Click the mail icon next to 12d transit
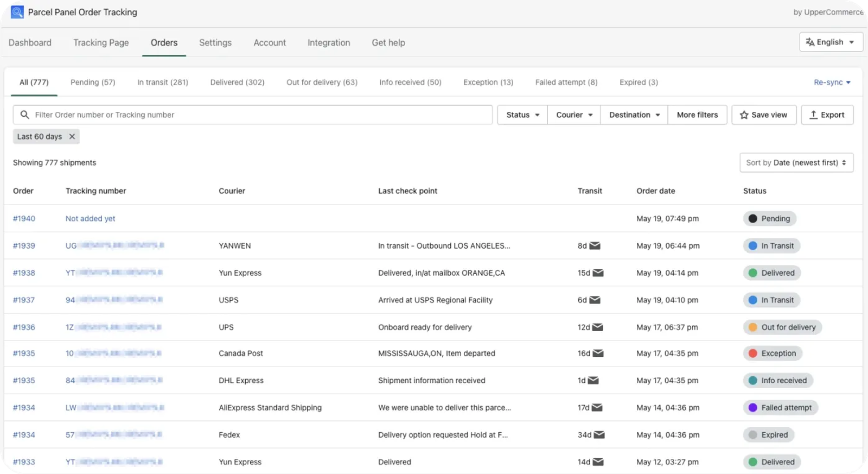The image size is (868, 474). click(597, 327)
